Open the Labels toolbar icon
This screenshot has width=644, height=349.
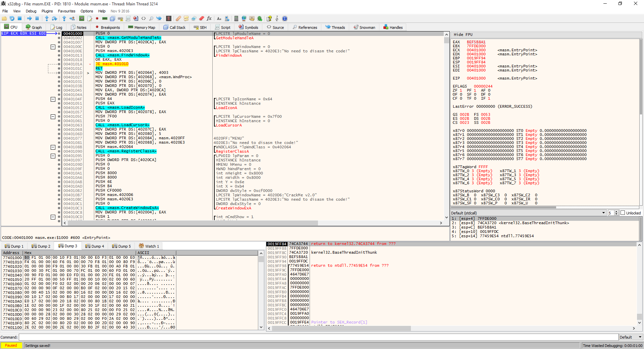[x=194, y=18]
